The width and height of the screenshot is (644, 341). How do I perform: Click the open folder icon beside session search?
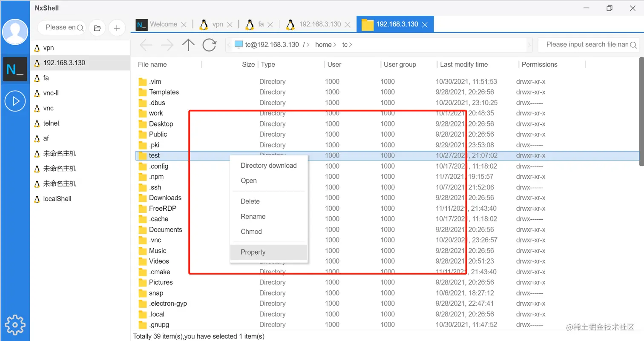click(97, 28)
